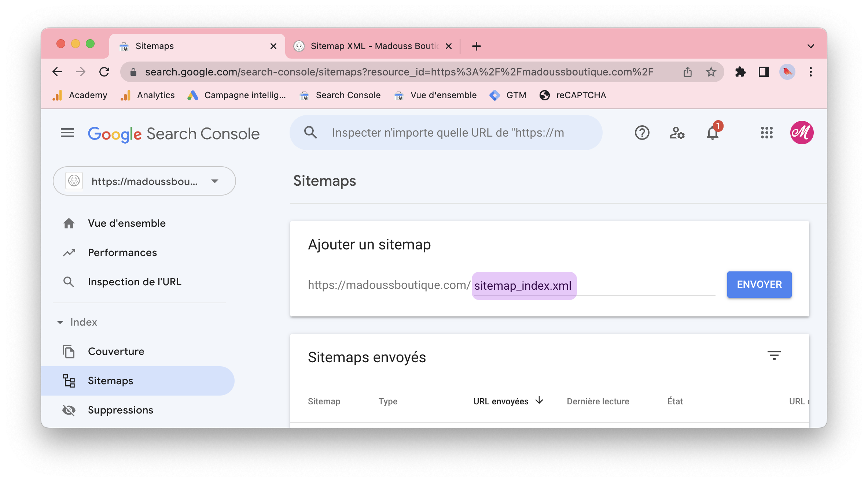Go to Performances report
Screen dimensions: 868x482
[122, 253]
